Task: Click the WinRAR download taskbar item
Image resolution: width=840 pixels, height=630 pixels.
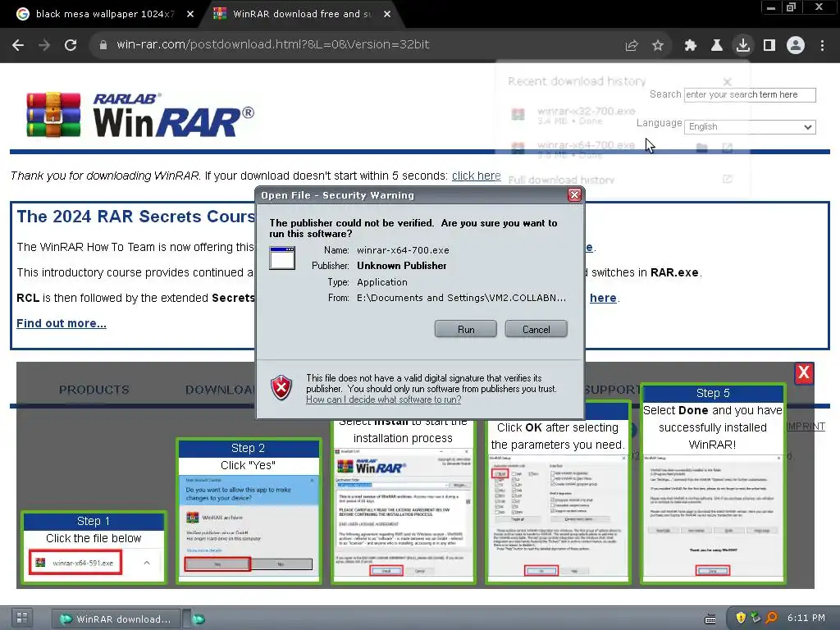Action: tap(116, 619)
